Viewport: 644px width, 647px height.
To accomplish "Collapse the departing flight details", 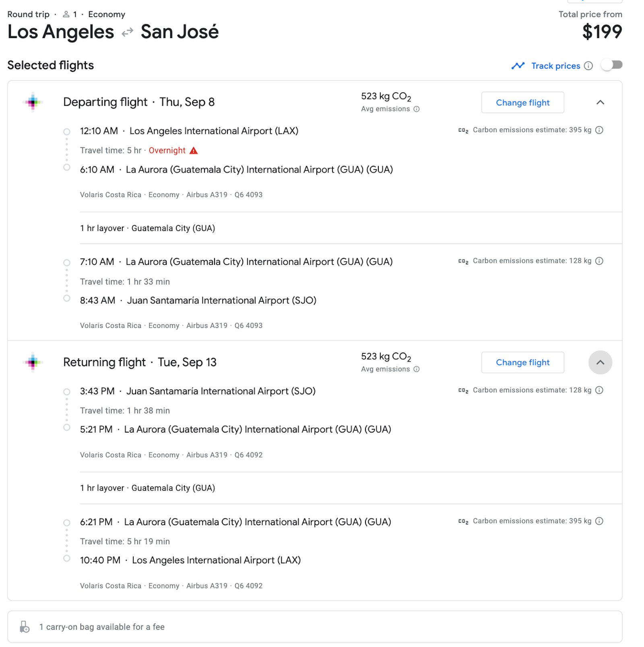I will tap(600, 102).
